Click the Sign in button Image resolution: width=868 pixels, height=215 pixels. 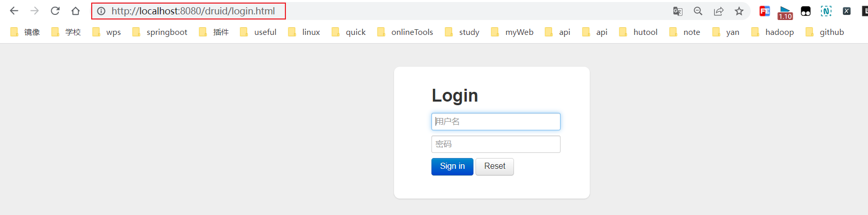click(x=452, y=166)
